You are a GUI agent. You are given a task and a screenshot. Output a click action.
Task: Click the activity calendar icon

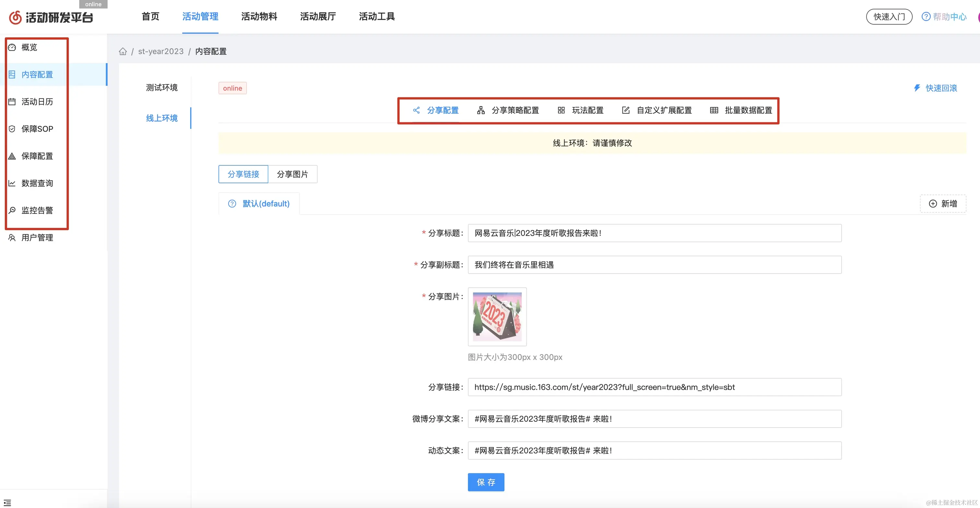point(12,101)
